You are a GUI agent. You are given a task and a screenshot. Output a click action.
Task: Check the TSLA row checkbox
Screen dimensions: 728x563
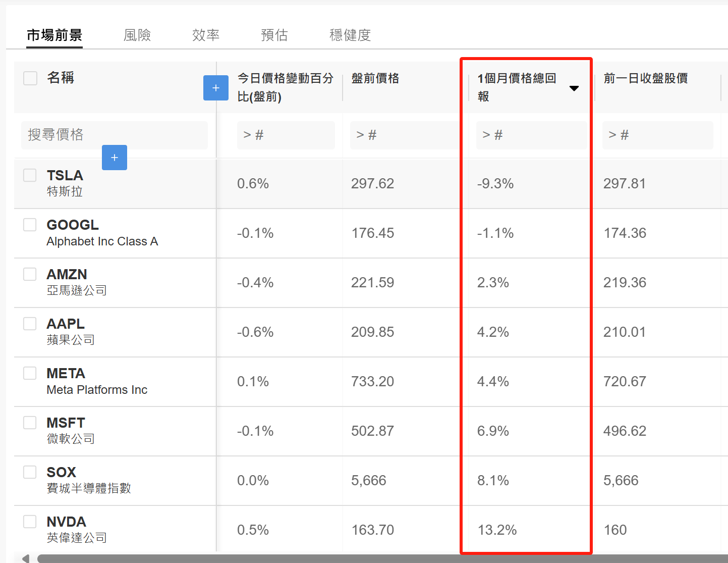click(30, 175)
